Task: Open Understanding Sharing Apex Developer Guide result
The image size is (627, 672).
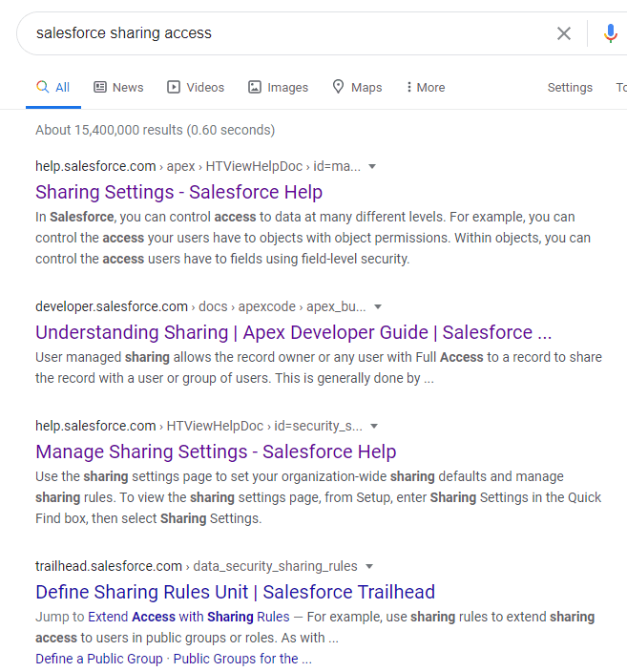Action: 294,332
